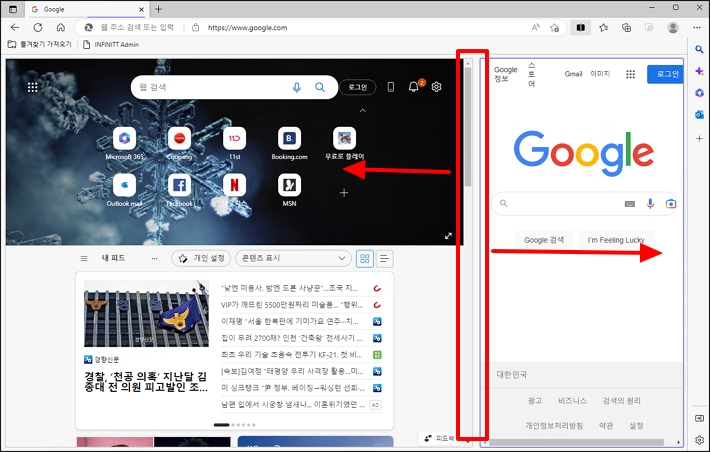The height and width of the screenshot is (452, 710).
Task: Click the blue 로그인 button on Google
Action: (666, 74)
